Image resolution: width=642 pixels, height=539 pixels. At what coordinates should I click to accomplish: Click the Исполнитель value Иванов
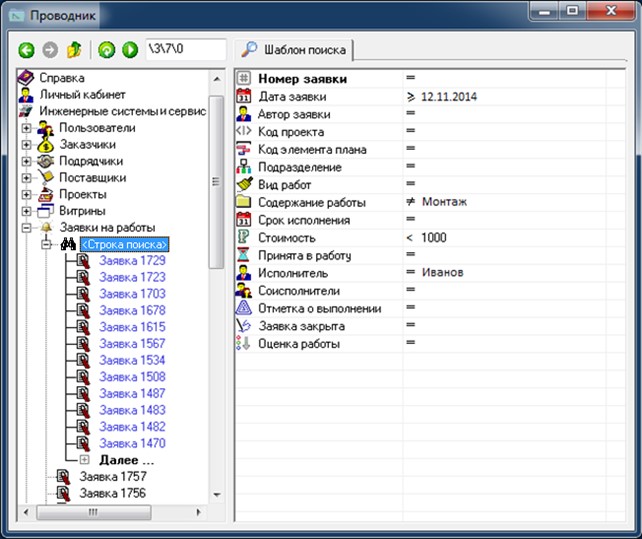443,272
